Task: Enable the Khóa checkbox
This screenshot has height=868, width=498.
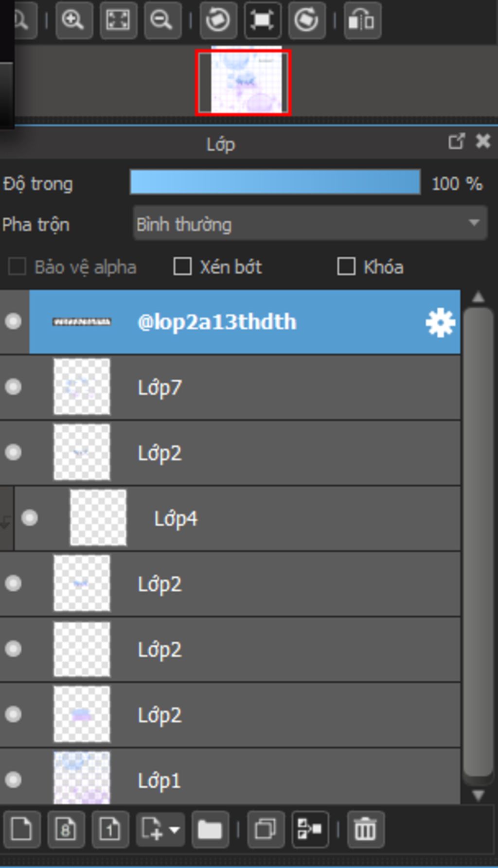Action: click(x=346, y=266)
